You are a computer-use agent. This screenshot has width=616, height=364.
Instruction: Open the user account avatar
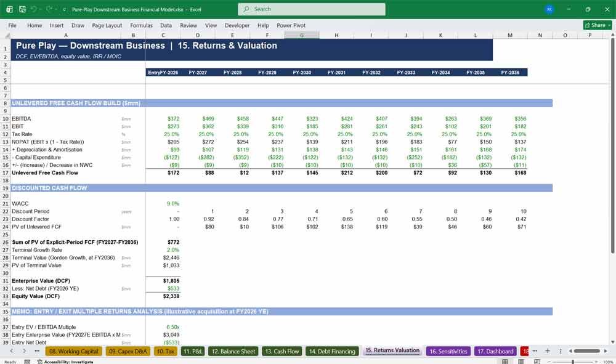pos(549,9)
